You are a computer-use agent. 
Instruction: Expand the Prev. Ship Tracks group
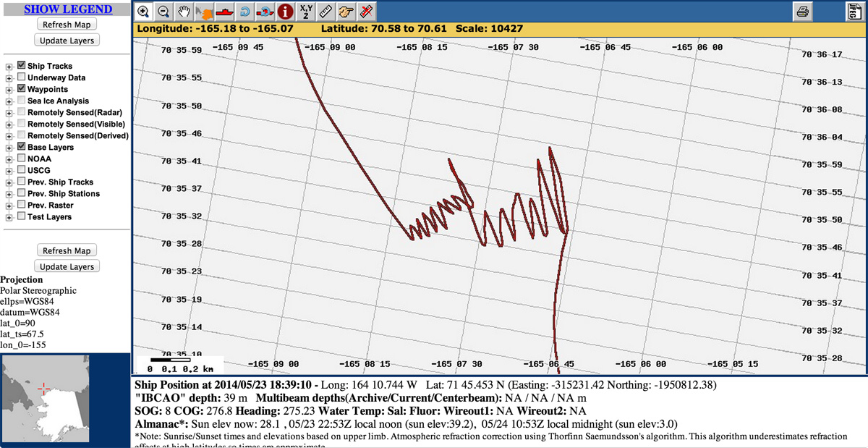9,182
